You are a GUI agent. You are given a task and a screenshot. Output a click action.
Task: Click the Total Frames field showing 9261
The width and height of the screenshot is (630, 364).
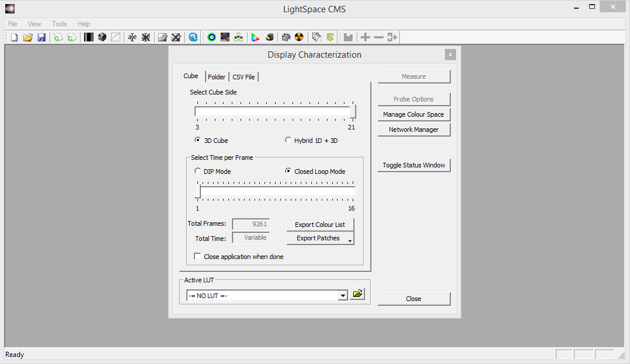coord(250,224)
